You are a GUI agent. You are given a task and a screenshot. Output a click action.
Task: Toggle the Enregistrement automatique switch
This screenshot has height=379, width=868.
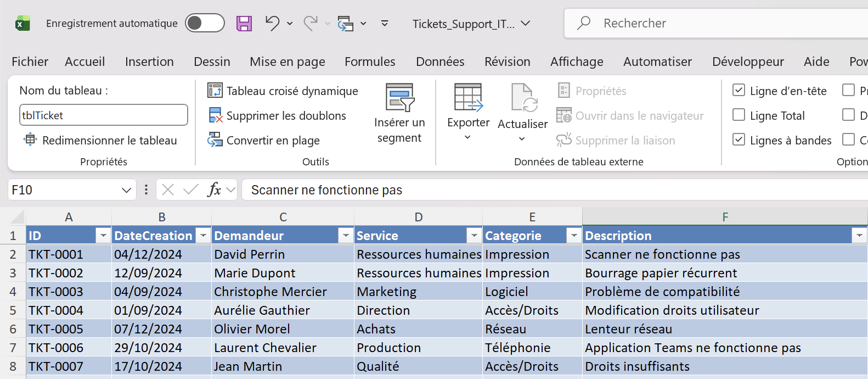pyautogui.click(x=205, y=23)
